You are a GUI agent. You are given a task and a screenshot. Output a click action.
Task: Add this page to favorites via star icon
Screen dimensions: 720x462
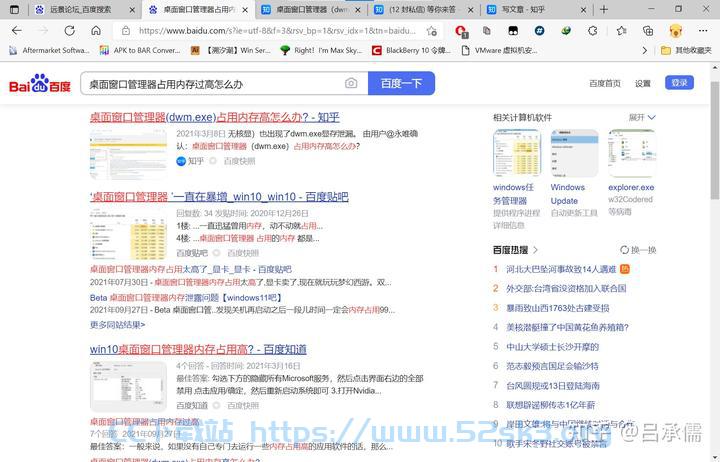432,31
